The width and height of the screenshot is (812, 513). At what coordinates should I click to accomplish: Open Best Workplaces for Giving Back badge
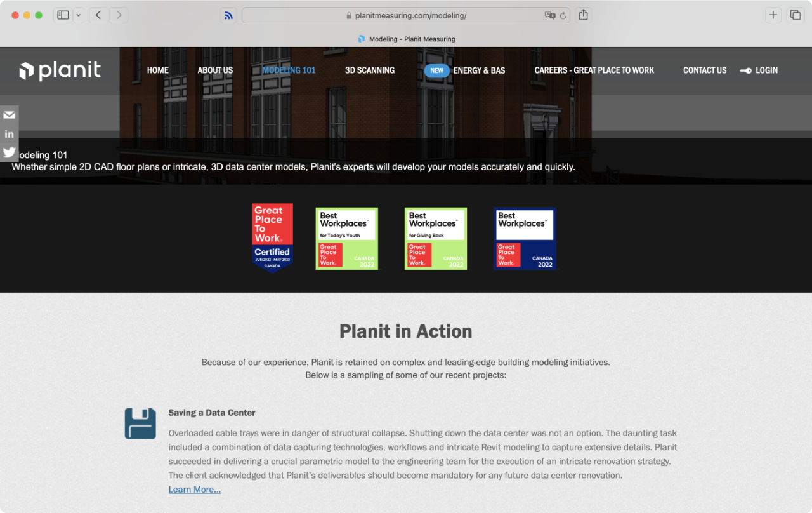click(x=436, y=239)
